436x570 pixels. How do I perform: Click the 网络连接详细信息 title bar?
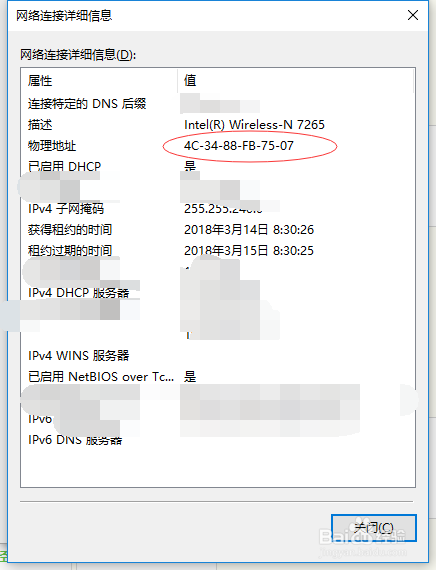[204, 15]
